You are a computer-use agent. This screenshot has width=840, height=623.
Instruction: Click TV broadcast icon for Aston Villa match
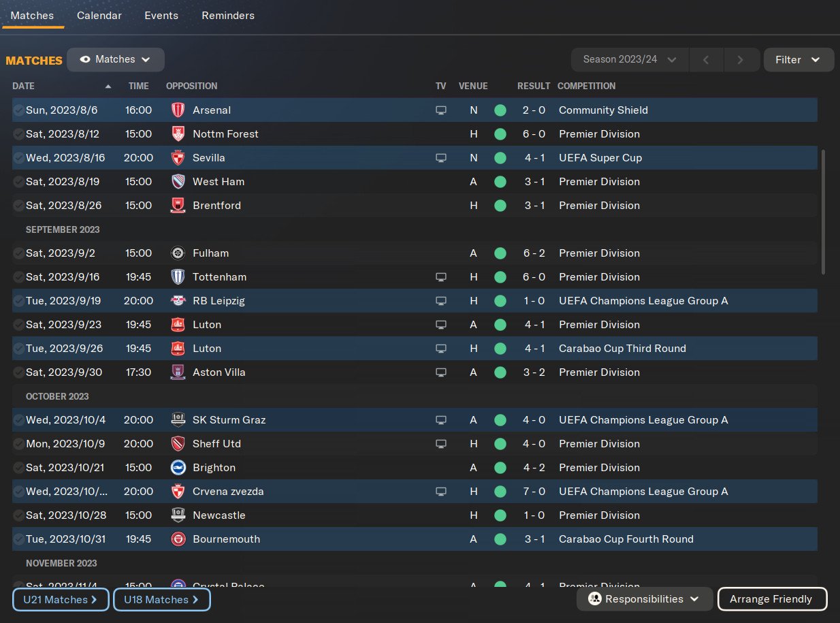[441, 372]
